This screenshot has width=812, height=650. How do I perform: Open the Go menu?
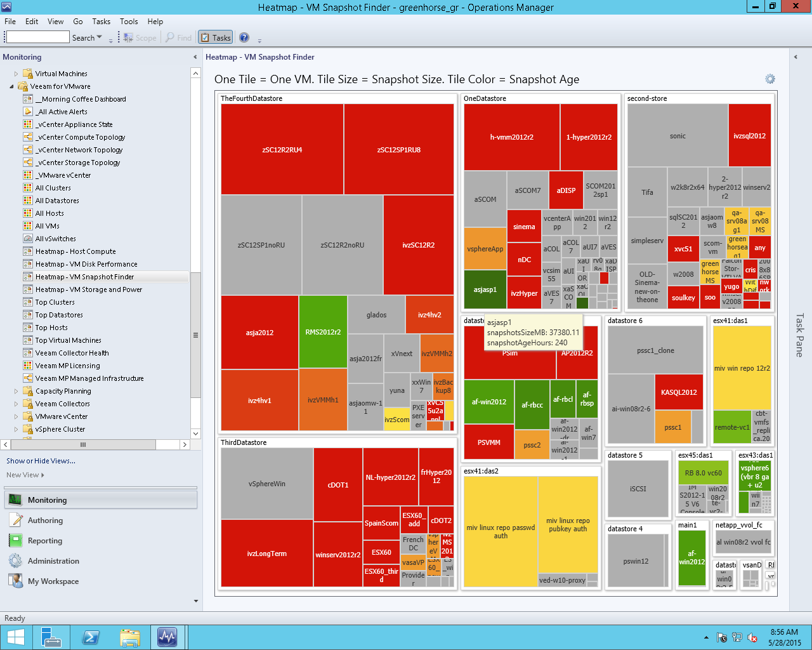pyautogui.click(x=78, y=21)
